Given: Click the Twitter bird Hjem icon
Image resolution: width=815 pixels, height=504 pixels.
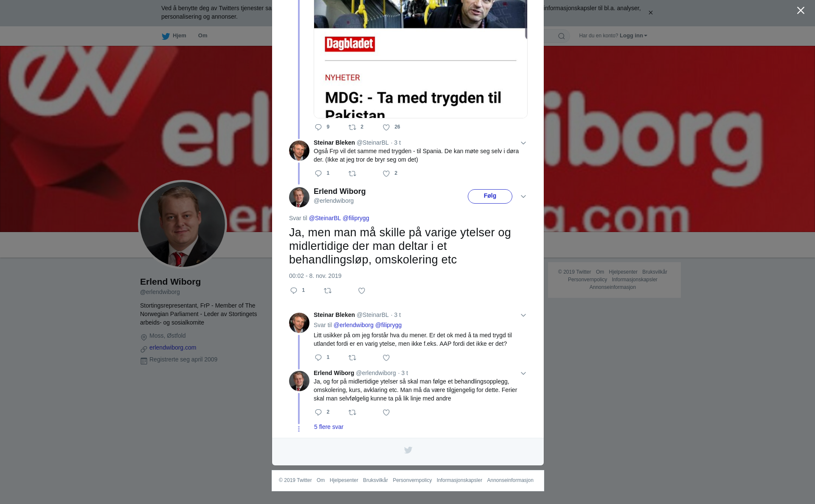Looking at the screenshot, I should click(166, 36).
